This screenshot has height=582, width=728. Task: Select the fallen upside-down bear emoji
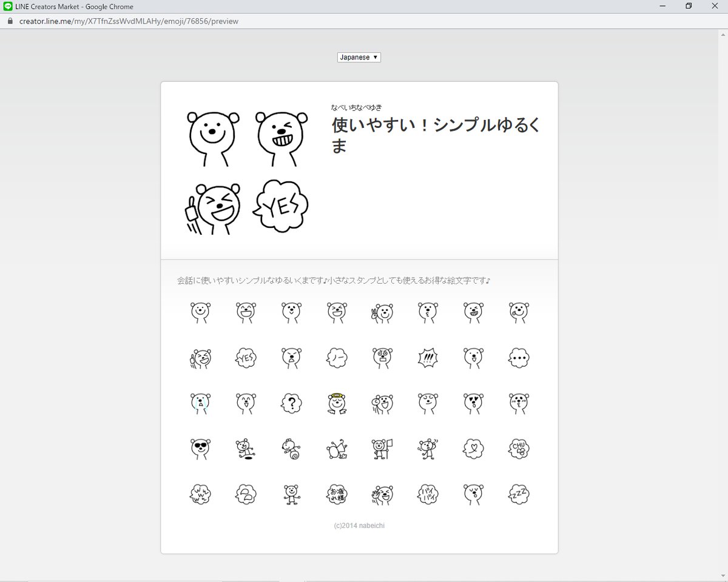(337, 449)
